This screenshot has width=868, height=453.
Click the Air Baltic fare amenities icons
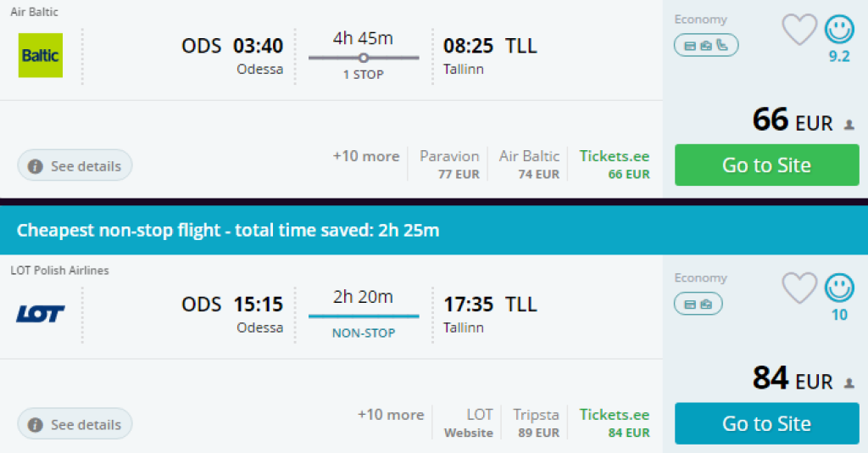(x=706, y=45)
